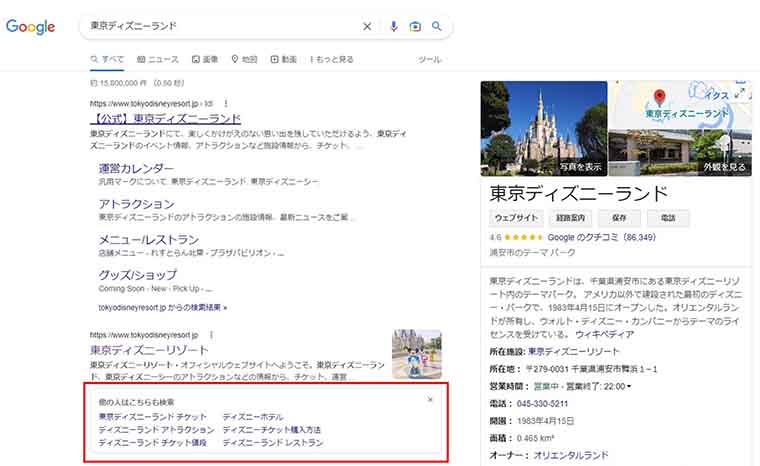760x466 pixels.
Task: Open image search with camera icon
Action: (415, 26)
